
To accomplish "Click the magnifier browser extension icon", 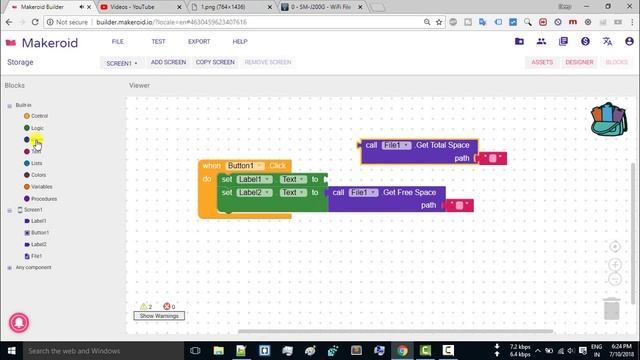I will point(528,22).
